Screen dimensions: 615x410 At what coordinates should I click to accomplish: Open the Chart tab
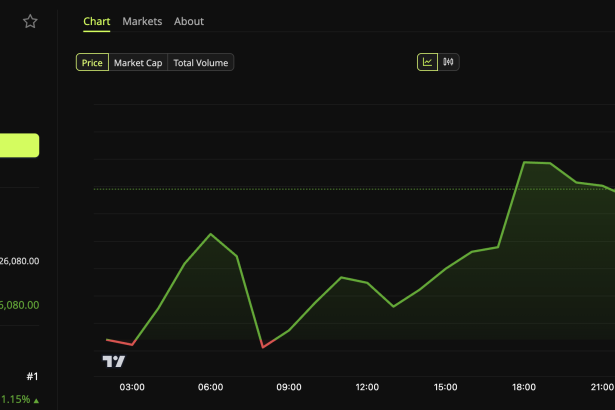coord(96,21)
